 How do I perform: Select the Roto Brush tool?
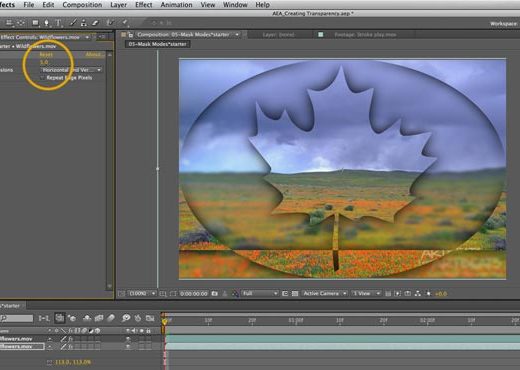[110, 23]
